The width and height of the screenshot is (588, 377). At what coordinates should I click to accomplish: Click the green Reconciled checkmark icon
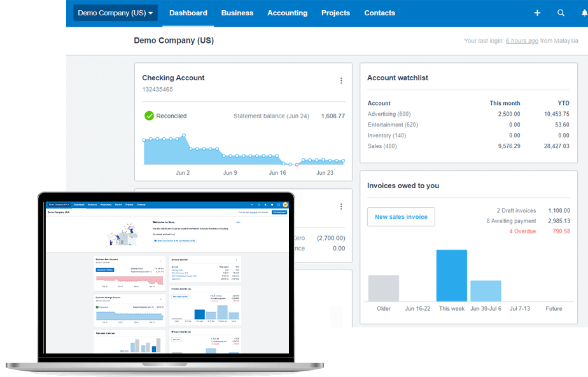(x=149, y=116)
